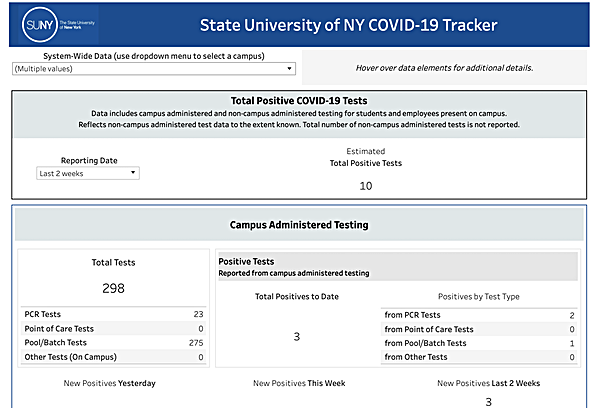The height and width of the screenshot is (408, 600).
Task: Click the from Point of Care Tests row
Action: (x=479, y=329)
